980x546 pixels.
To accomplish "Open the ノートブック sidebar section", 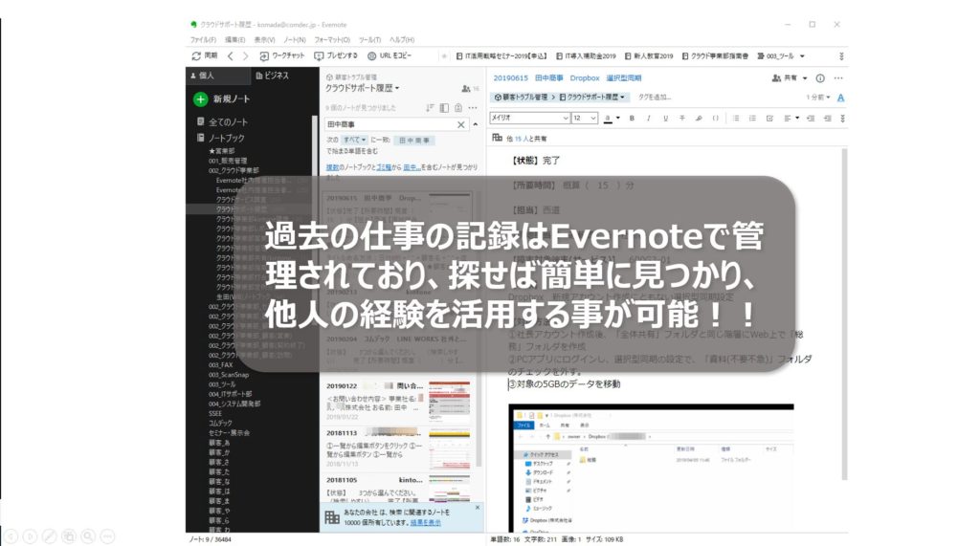I will [x=221, y=138].
